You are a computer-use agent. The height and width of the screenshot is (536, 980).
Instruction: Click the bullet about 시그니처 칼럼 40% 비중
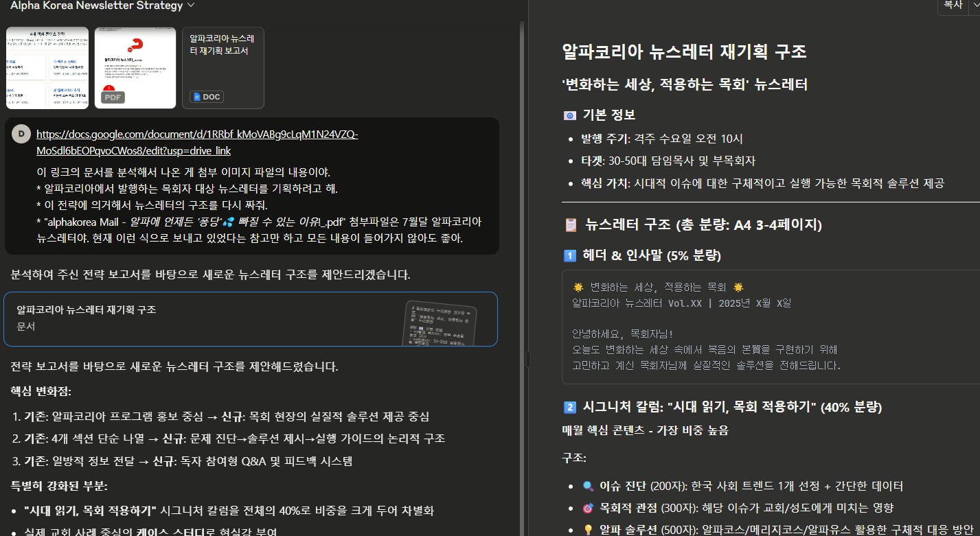(x=229, y=511)
